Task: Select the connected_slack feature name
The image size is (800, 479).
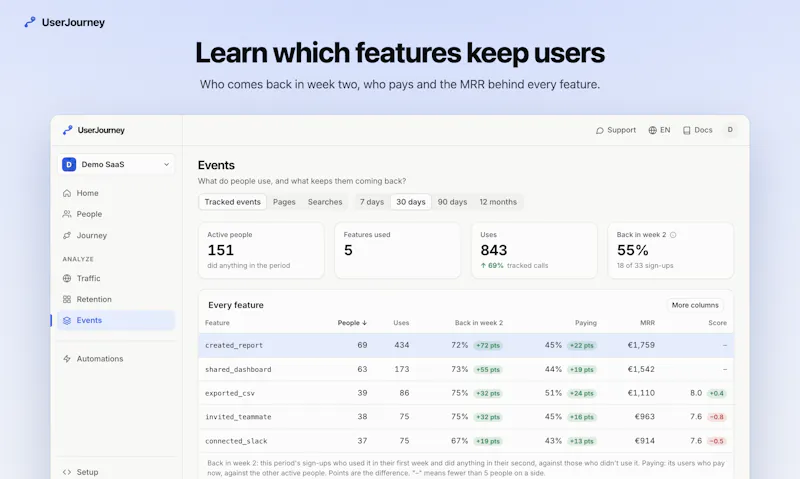Action: click(236, 441)
